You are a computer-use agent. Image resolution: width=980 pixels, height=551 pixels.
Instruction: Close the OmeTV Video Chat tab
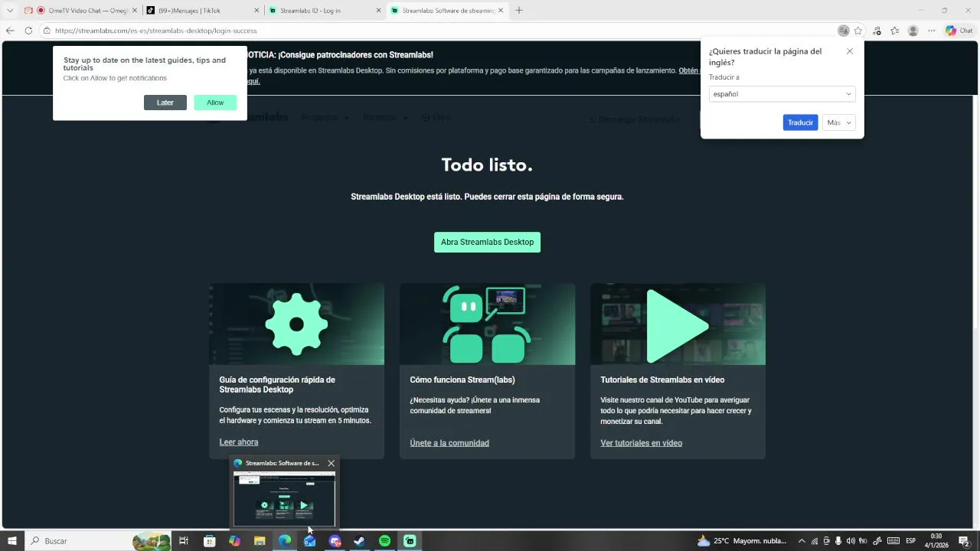click(134, 11)
